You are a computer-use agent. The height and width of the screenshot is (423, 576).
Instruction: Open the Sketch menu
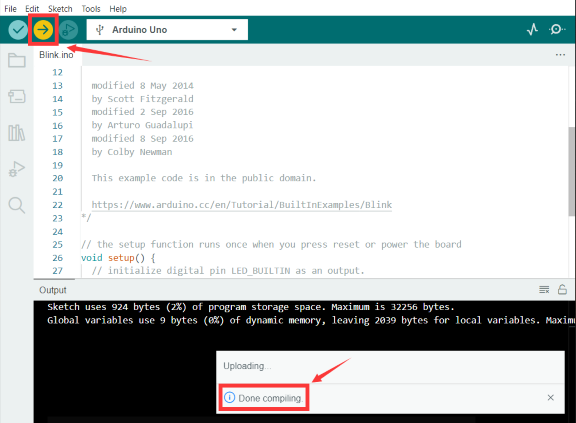point(60,8)
